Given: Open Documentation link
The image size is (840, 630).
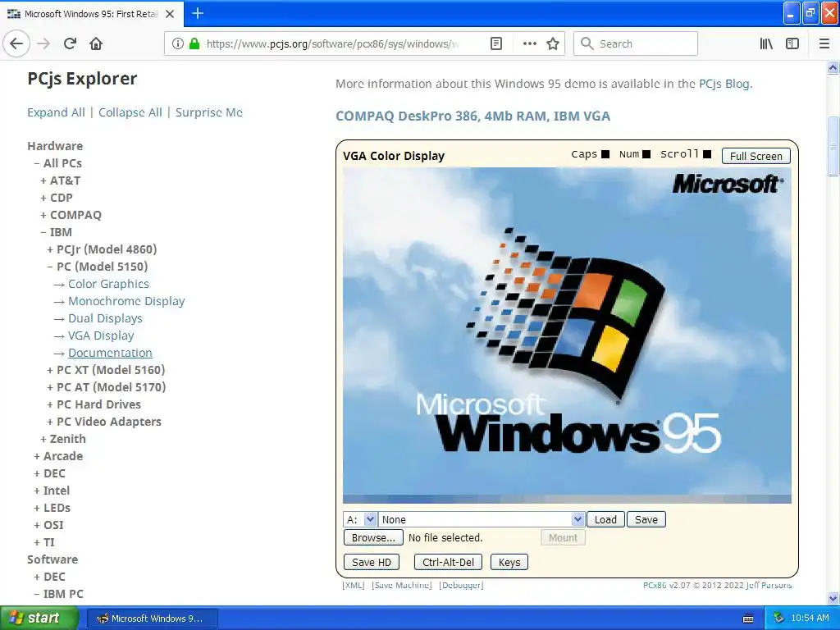Looking at the screenshot, I should tap(110, 353).
